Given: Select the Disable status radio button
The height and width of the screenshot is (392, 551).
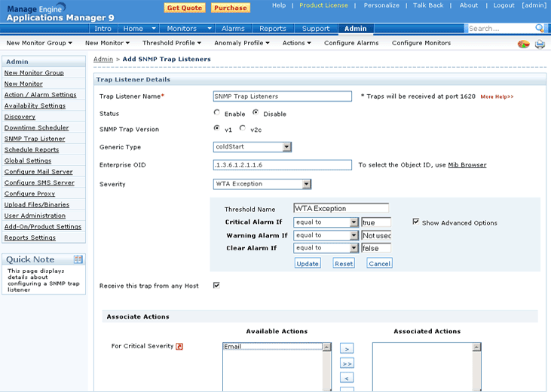Looking at the screenshot, I should click(256, 112).
